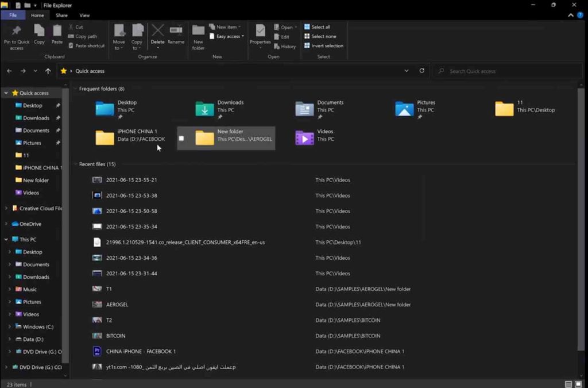This screenshot has height=388, width=588.
Task: Select Music under This PC
Action: [26, 289]
